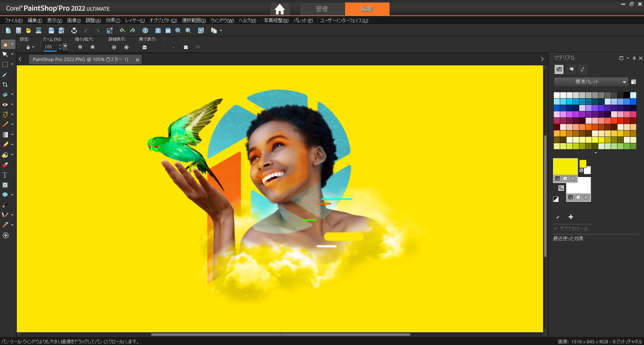Toggle the すべてのツール checkbox
644x345 pixels.
click(x=555, y=229)
